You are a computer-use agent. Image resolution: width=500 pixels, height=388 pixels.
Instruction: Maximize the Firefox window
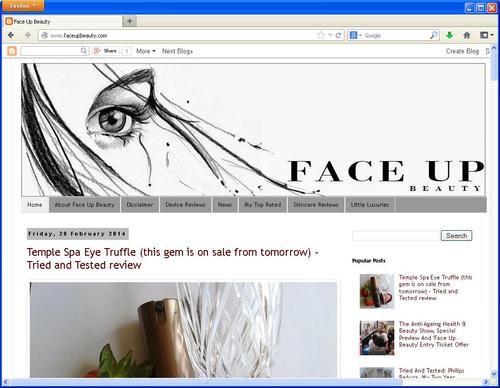click(481, 8)
